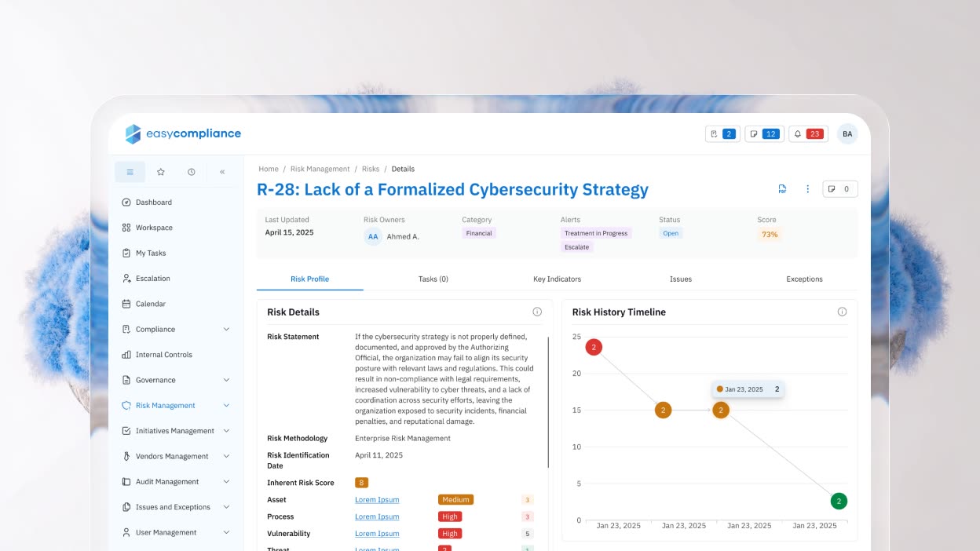Image resolution: width=980 pixels, height=551 pixels.
Task: Open the BA user avatar menu
Action: pyautogui.click(x=847, y=134)
